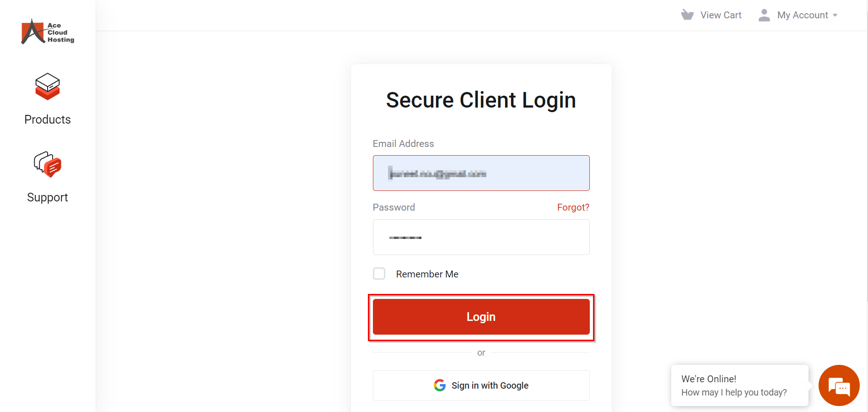868x412 pixels.
Task: Focus the Email Address field
Action: (481, 173)
